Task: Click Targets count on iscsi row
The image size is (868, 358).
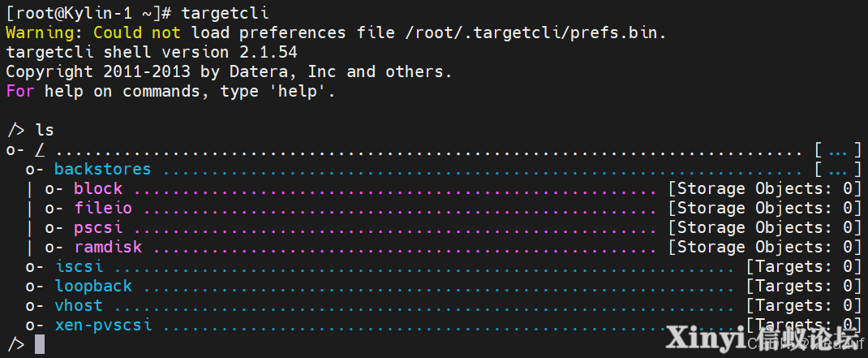Action: (x=804, y=266)
